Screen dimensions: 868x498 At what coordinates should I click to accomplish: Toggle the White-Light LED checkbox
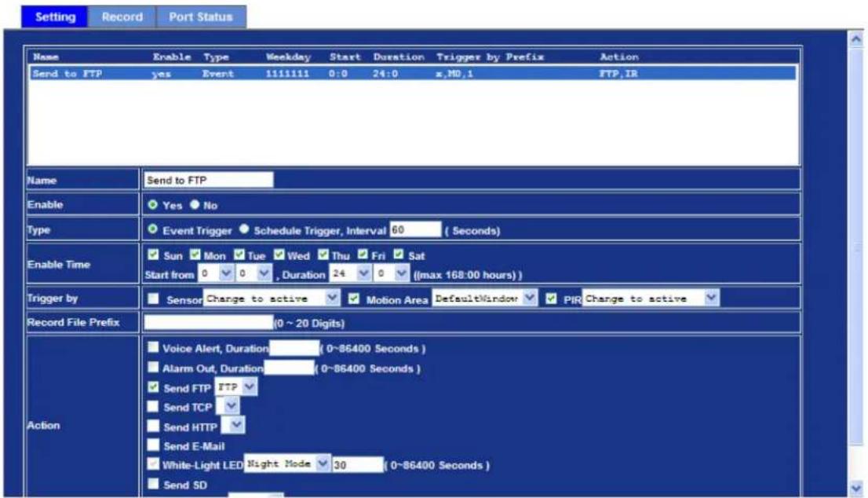coord(153,463)
